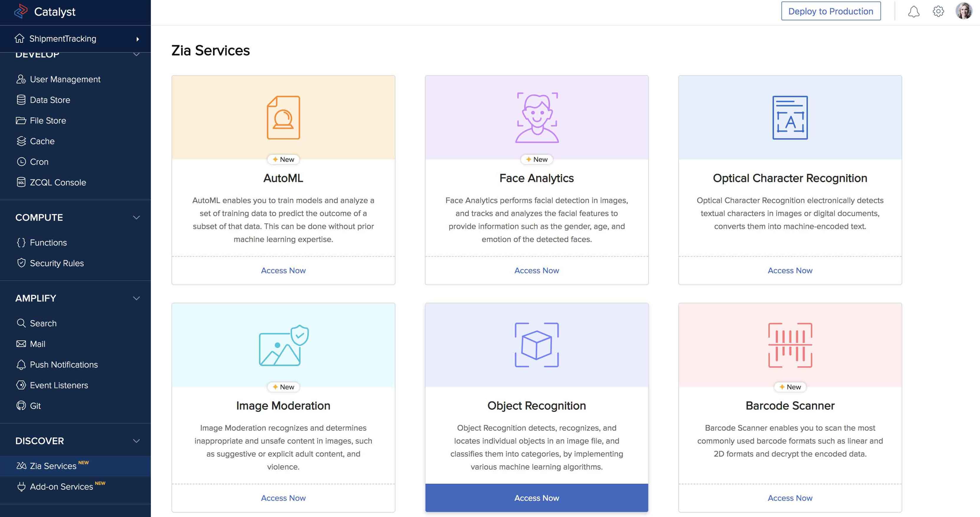Click the AutoML document icon

tap(283, 117)
